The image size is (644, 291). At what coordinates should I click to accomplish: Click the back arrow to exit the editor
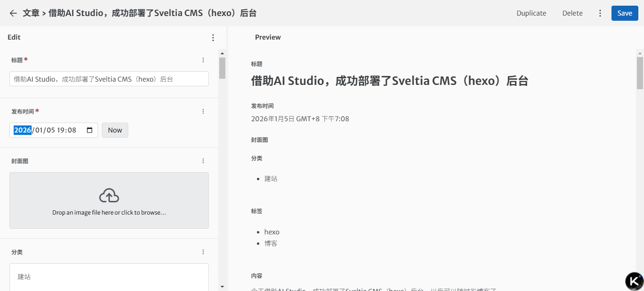click(13, 13)
